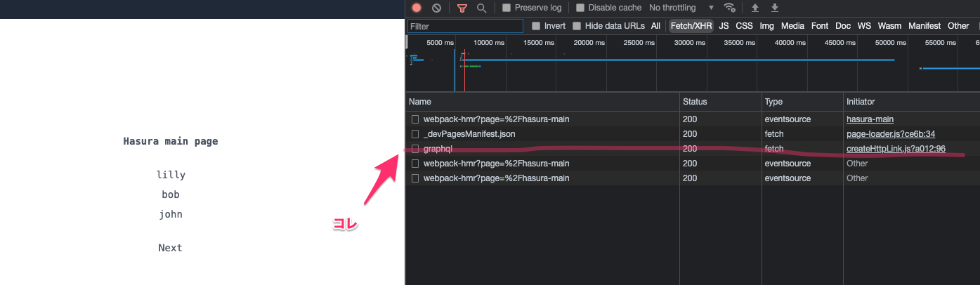Viewport: 980px width, 285px height.
Task: Select the Fetch/XHR type filter
Action: click(x=691, y=26)
